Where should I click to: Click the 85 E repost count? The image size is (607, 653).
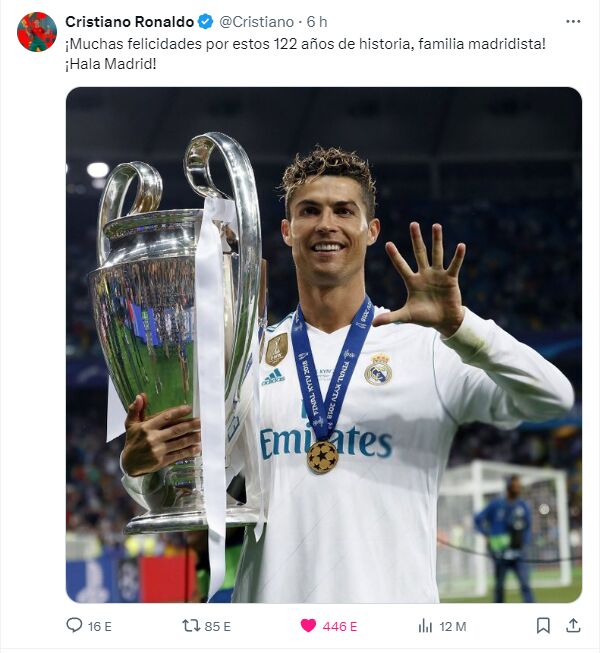click(x=218, y=626)
